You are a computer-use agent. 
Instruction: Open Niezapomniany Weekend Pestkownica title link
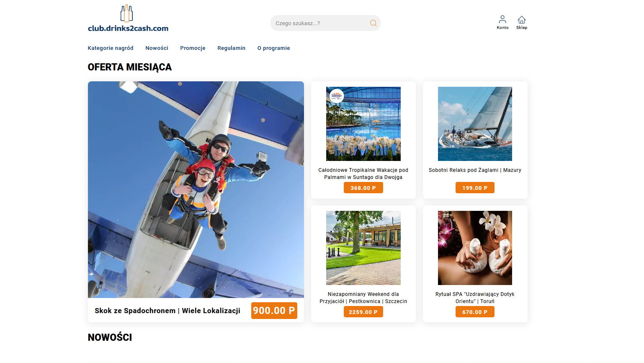pos(363,298)
